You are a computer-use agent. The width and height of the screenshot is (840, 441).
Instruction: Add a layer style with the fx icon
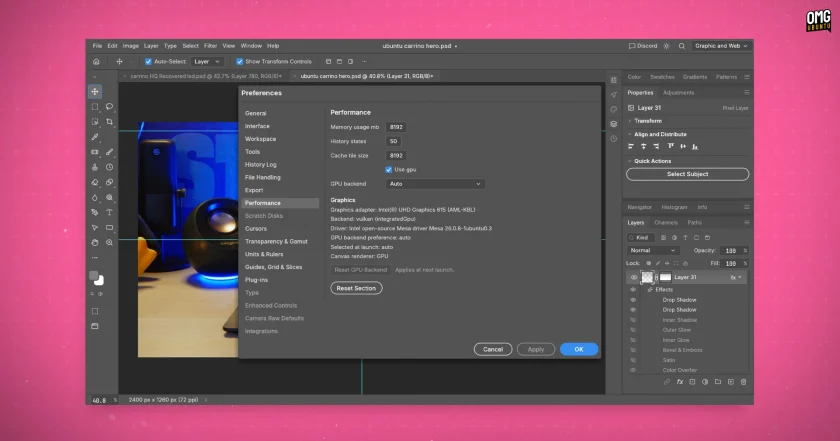click(x=680, y=382)
